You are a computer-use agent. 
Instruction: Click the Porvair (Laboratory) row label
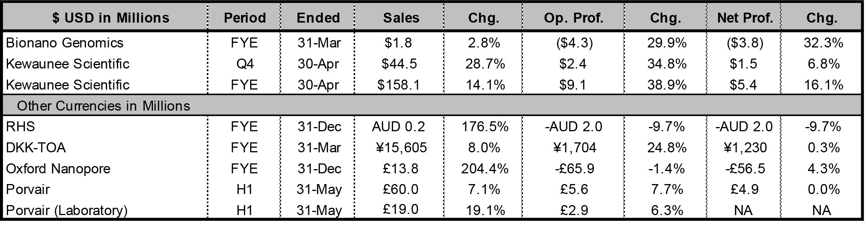(x=67, y=210)
